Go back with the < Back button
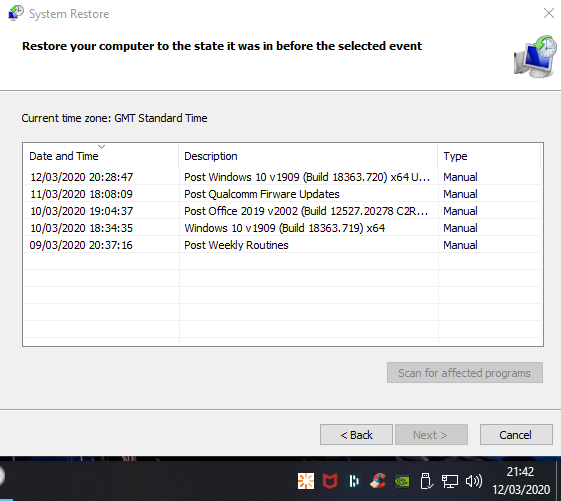Viewport: 561px width, 501px height. 356,435
